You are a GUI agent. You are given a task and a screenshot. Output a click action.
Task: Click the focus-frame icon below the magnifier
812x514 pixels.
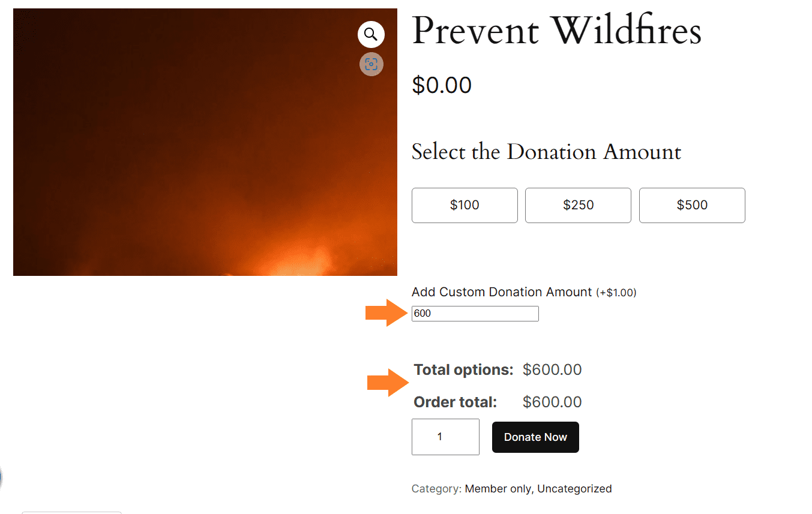pos(371,64)
